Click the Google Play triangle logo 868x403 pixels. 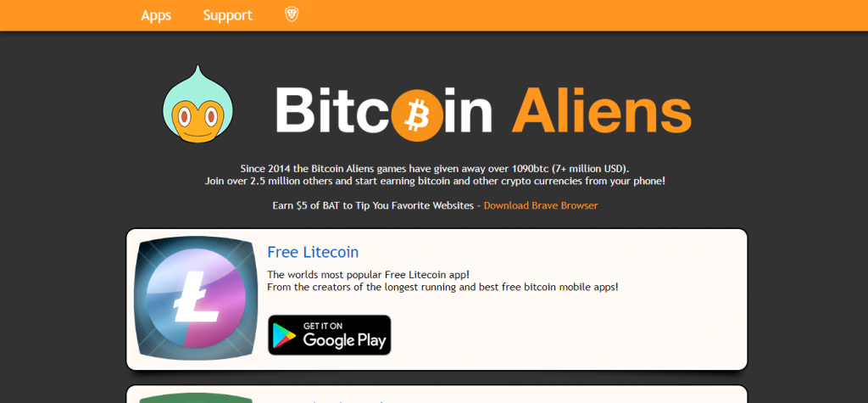coord(285,335)
